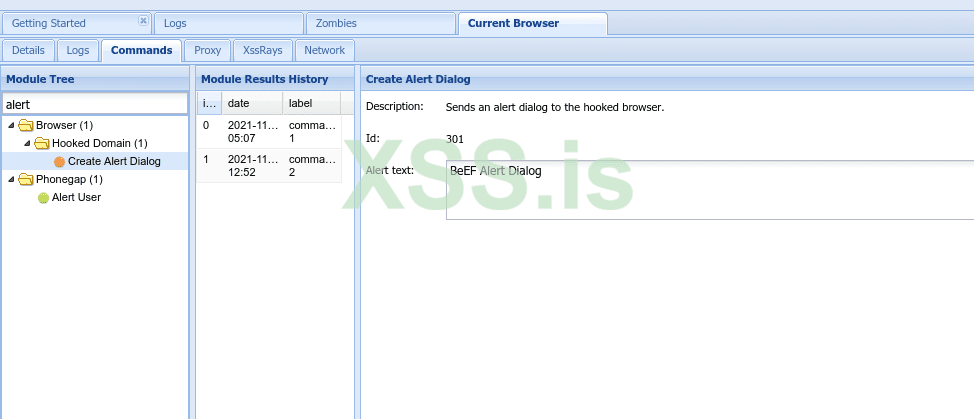Open the Network sub-tab

pos(324,50)
